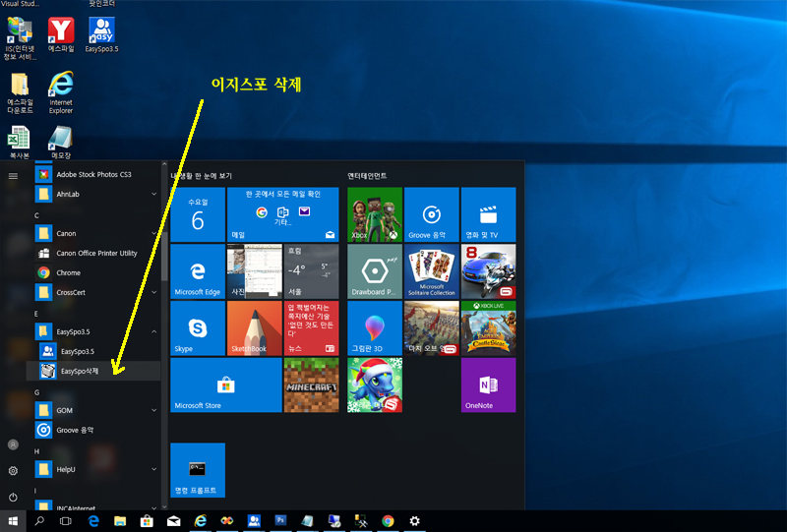The height and width of the screenshot is (532, 787).
Task: Click the letter C section header
Action: (x=36, y=215)
